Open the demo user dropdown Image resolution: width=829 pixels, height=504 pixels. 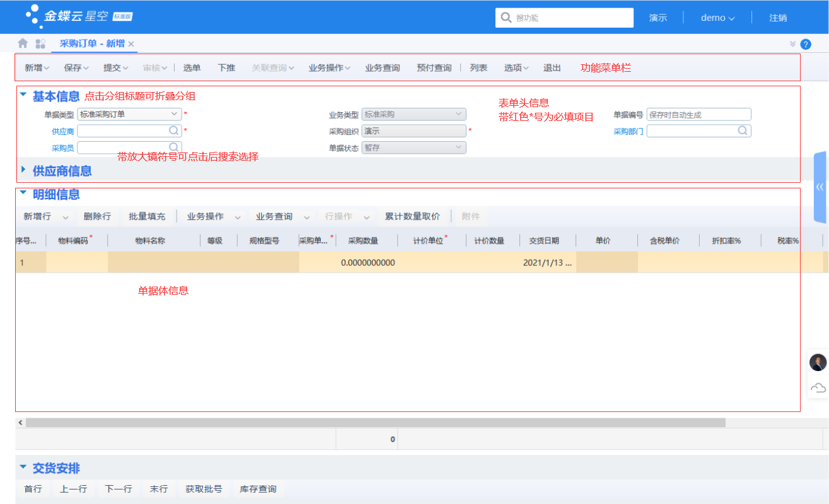[x=717, y=18]
